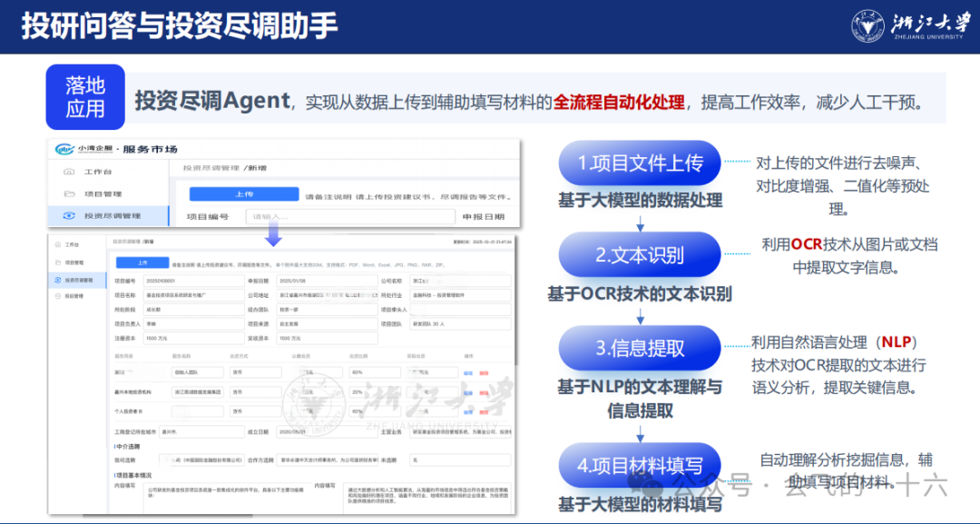Click the Zhejiang University emblem in slide header
This screenshot has width=980, height=524.
867,26
